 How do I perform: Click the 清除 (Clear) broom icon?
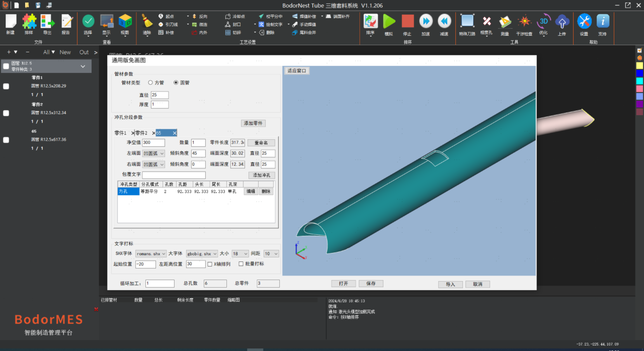pos(147,21)
